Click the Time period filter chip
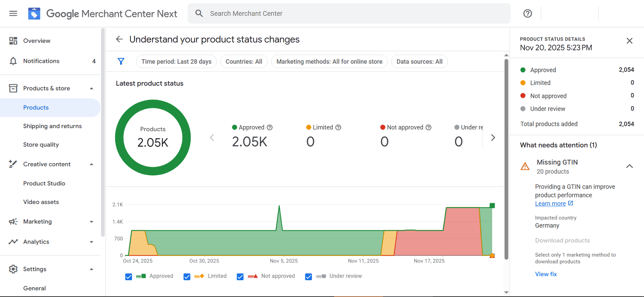Screen dimensions: 644x297 pos(176,61)
